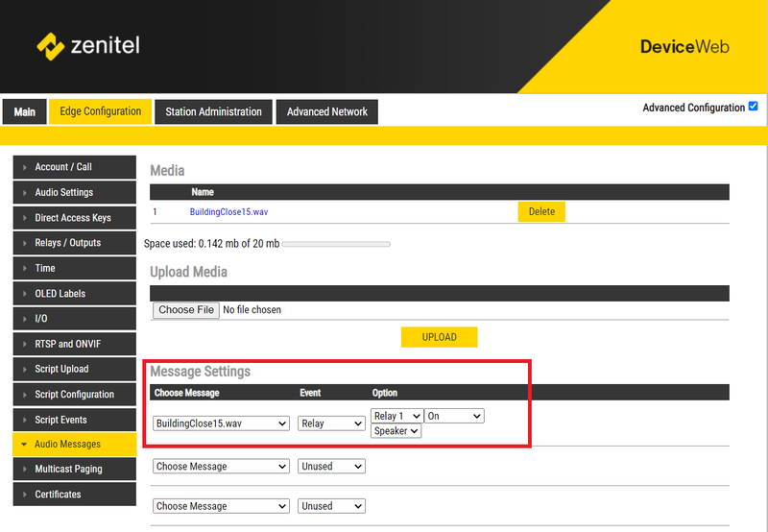The height and width of the screenshot is (532, 768).
Task: Expand the Relays / Outputs sidebar item
Action: tap(72, 243)
